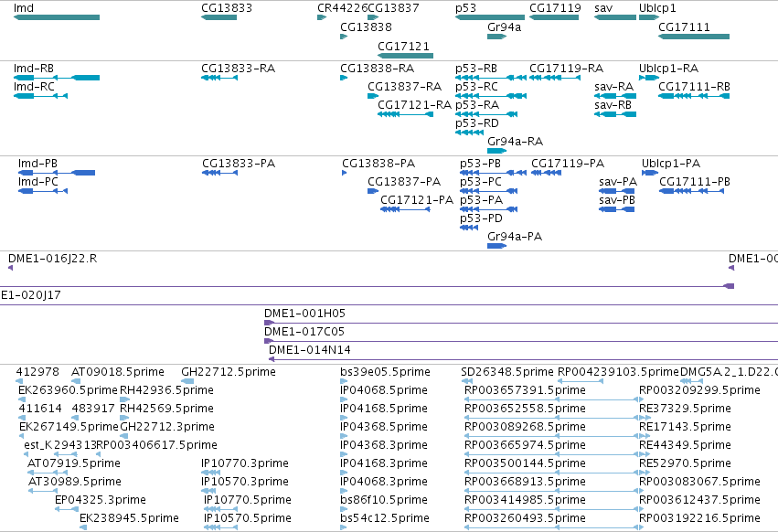Click the RE37329.5prime EST
Image resolution: width=778 pixels, height=532 pixels.
point(644,418)
